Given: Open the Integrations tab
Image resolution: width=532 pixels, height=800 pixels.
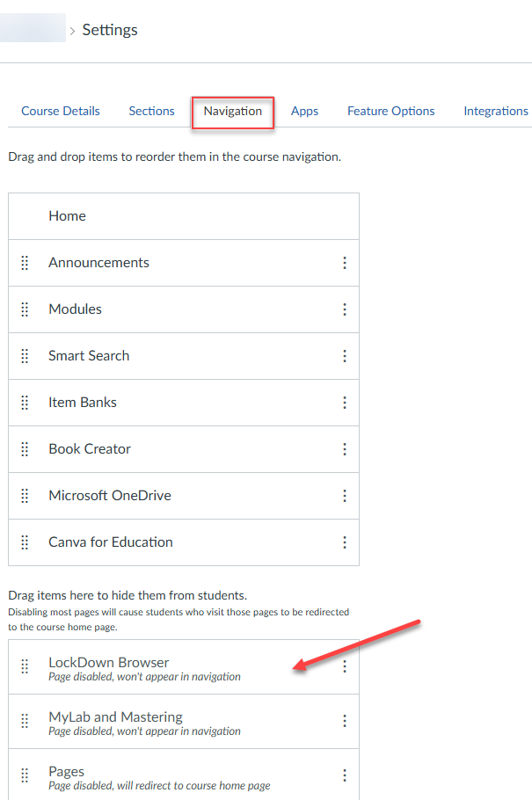Looking at the screenshot, I should [496, 112].
